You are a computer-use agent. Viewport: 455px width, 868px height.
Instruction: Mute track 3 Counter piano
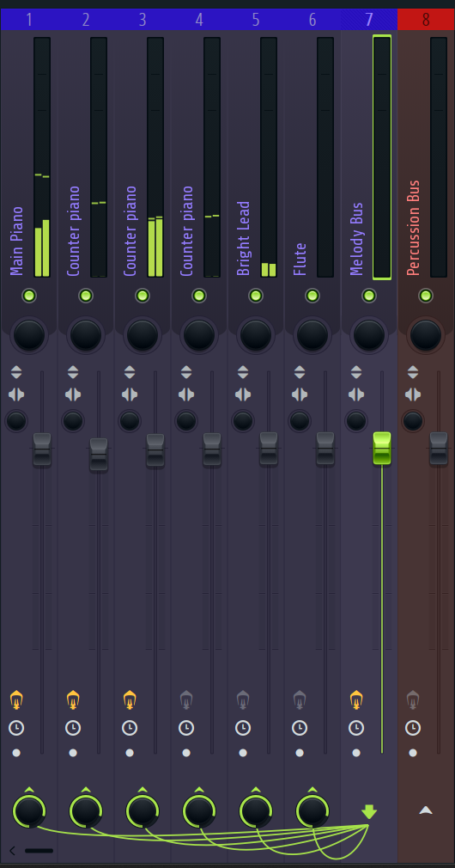tap(143, 296)
